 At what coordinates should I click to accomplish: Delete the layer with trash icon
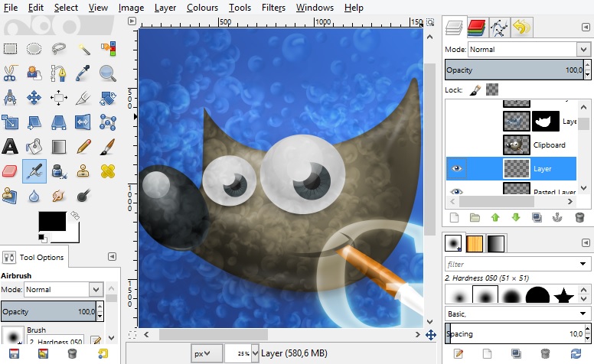[x=579, y=218]
